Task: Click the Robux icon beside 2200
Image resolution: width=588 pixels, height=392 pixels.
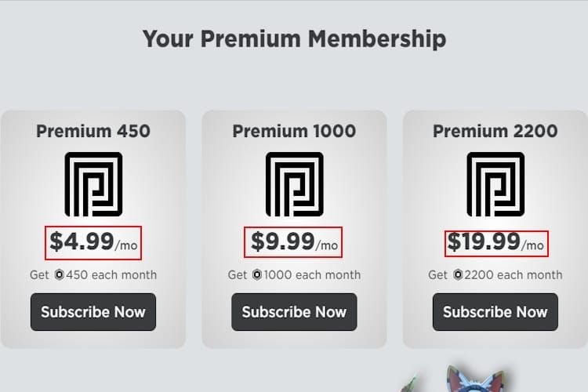Action: [457, 275]
